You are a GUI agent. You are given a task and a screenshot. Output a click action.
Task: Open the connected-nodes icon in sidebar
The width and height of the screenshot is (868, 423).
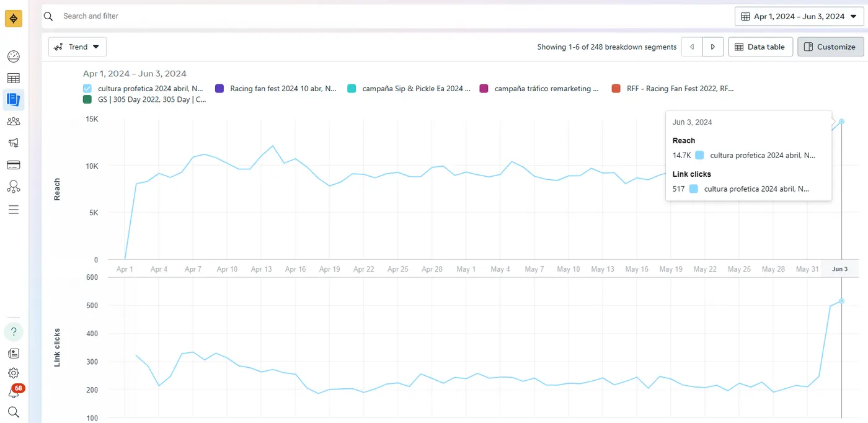14,187
